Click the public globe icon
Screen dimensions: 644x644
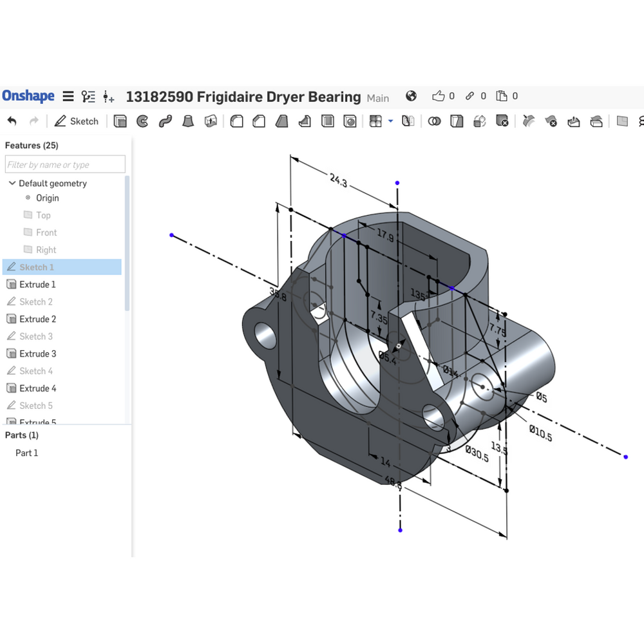[411, 96]
